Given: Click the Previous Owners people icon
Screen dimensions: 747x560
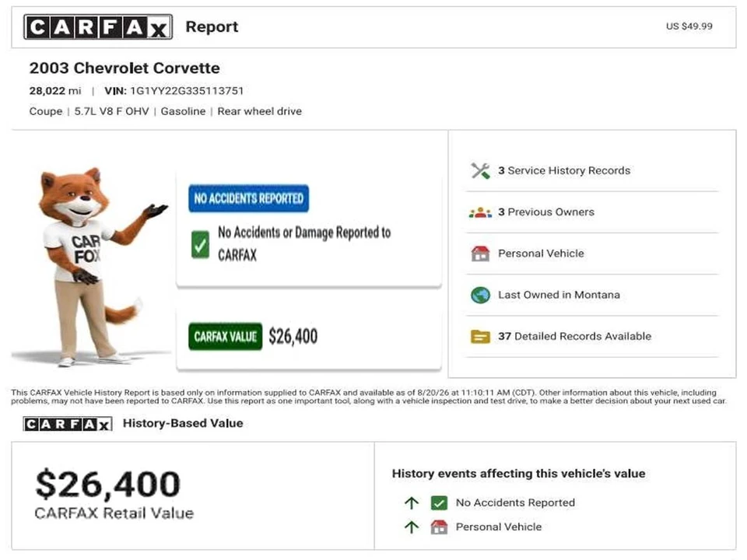Looking at the screenshot, I should [x=480, y=212].
